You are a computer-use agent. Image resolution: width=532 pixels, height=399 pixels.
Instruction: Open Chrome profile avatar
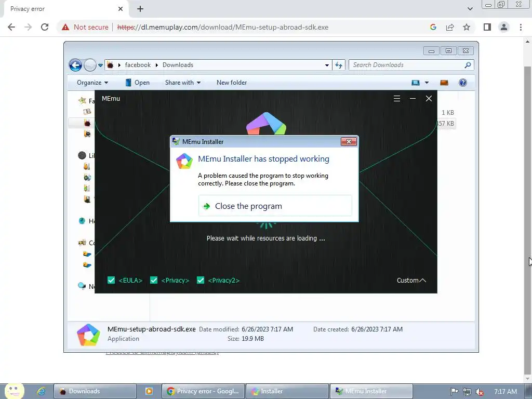(x=504, y=27)
